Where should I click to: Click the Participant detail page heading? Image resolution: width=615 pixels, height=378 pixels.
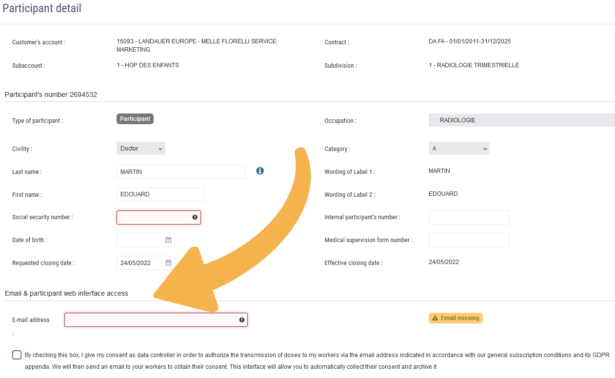tap(42, 8)
